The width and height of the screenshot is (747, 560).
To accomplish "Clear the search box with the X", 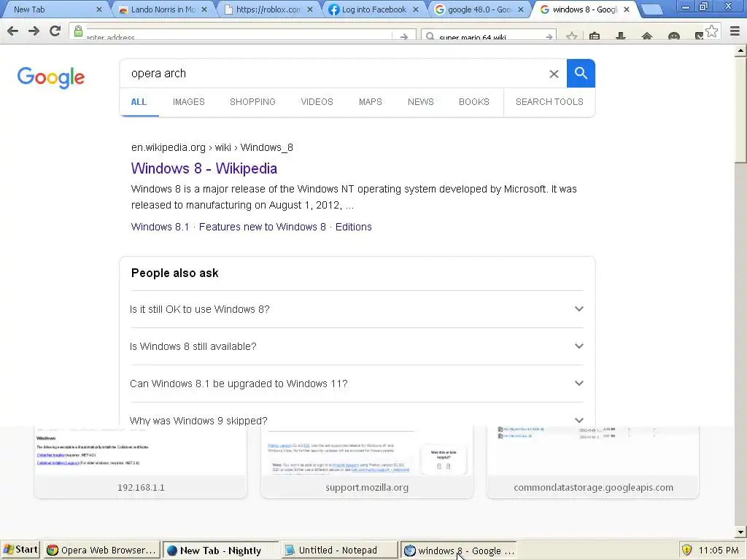I will [x=554, y=74].
